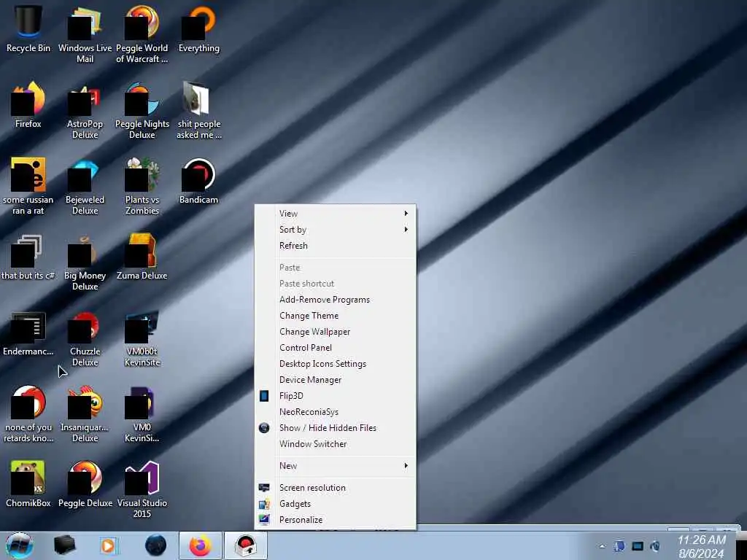
Task: Select the Peggle Nights Deluxe icon
Action: [x=142, y=111]
